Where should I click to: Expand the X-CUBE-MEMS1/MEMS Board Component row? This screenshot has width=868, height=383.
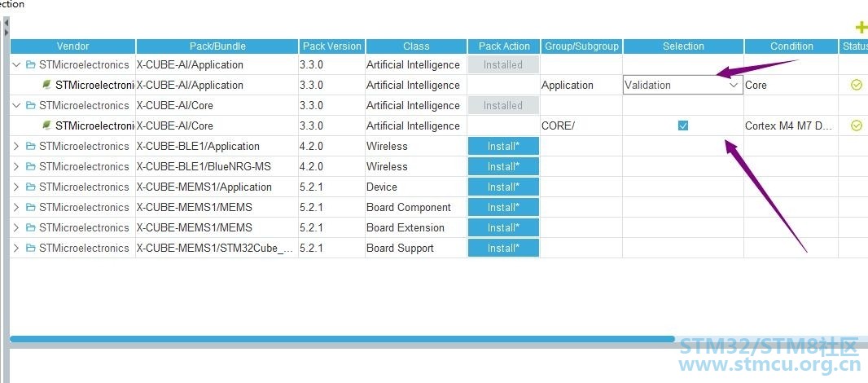[x=16, y=207]
